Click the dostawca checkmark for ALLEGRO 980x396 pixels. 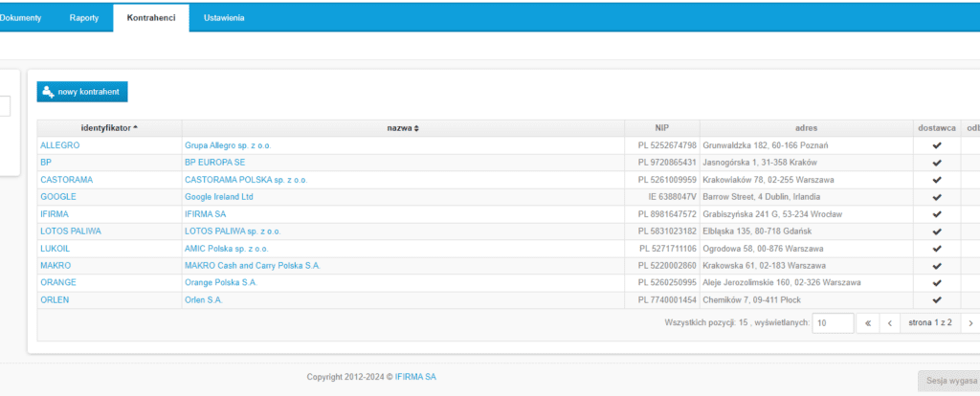937,145
